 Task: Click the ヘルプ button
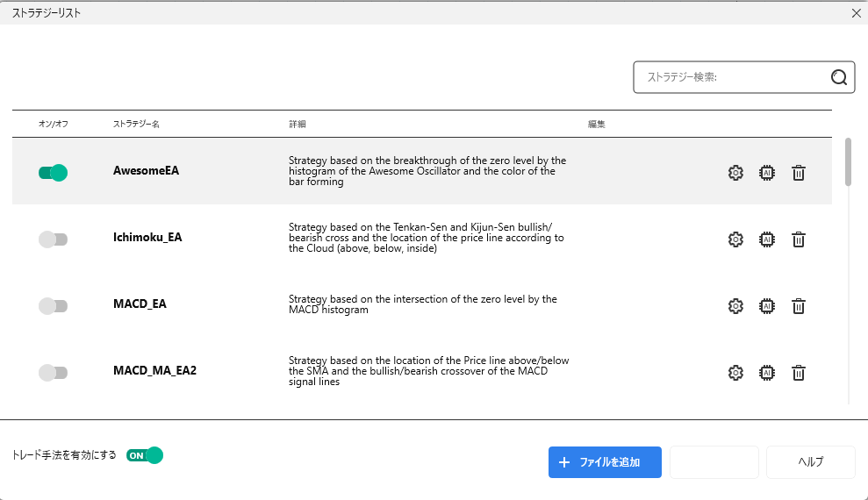[810, 462]
